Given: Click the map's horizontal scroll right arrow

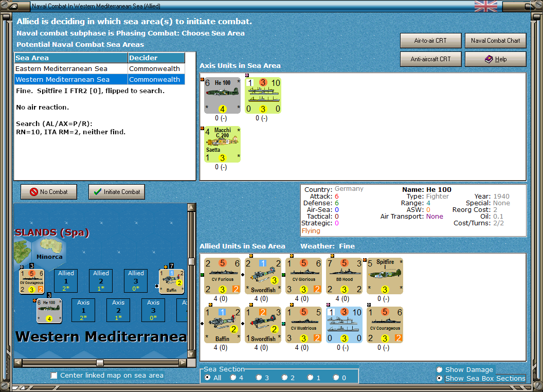Looking at the screenshot, I should click(x=183, y=363).
